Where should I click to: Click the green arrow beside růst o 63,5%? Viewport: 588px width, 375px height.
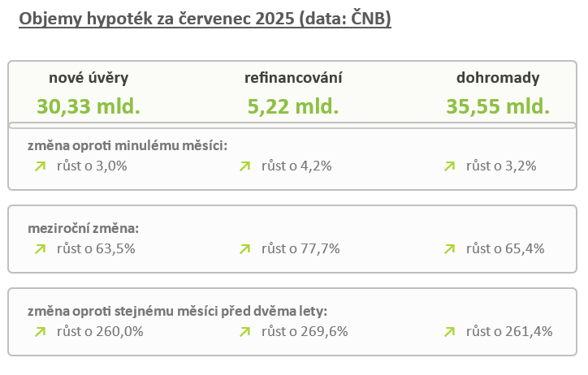[x=40, y=248]
